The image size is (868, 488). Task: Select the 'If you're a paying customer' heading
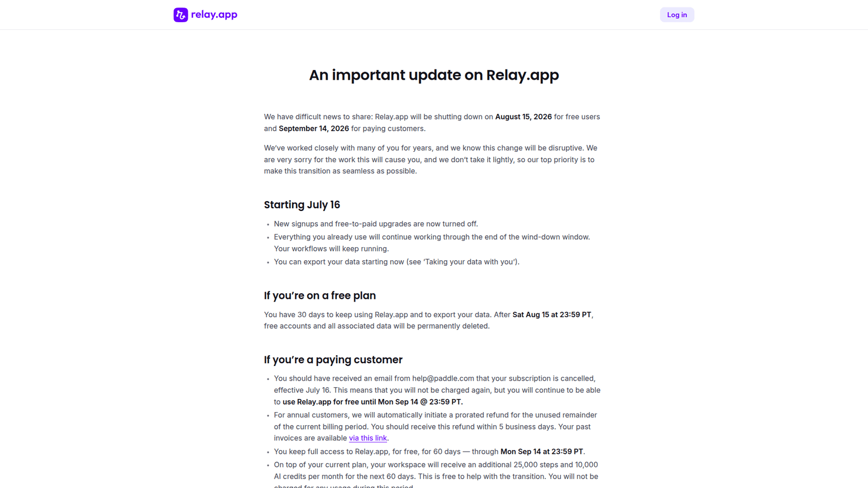coord(333,359)
